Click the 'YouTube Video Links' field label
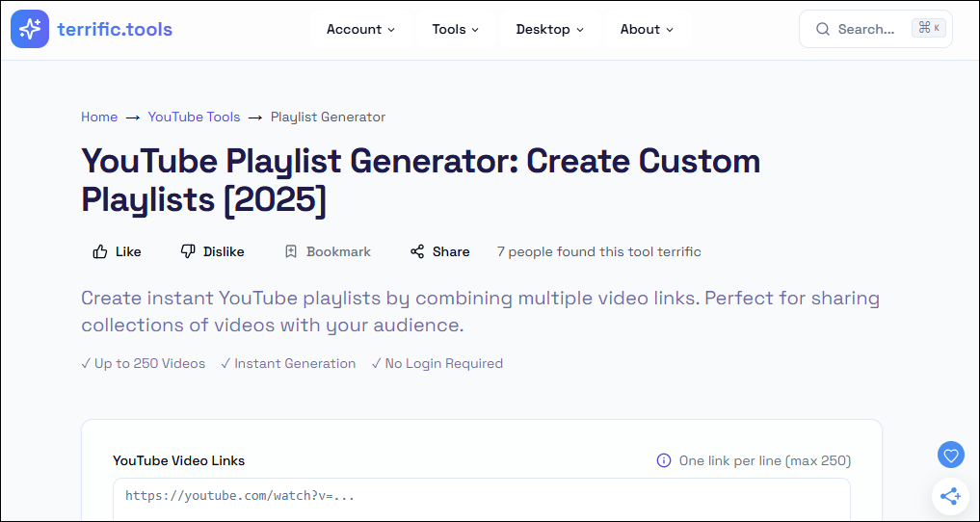 (178, 460)
